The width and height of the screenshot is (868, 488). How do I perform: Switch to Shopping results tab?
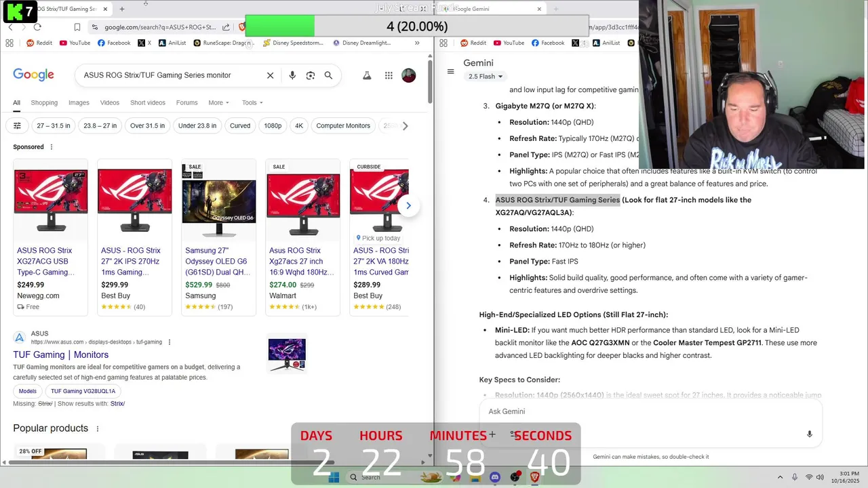44,103
